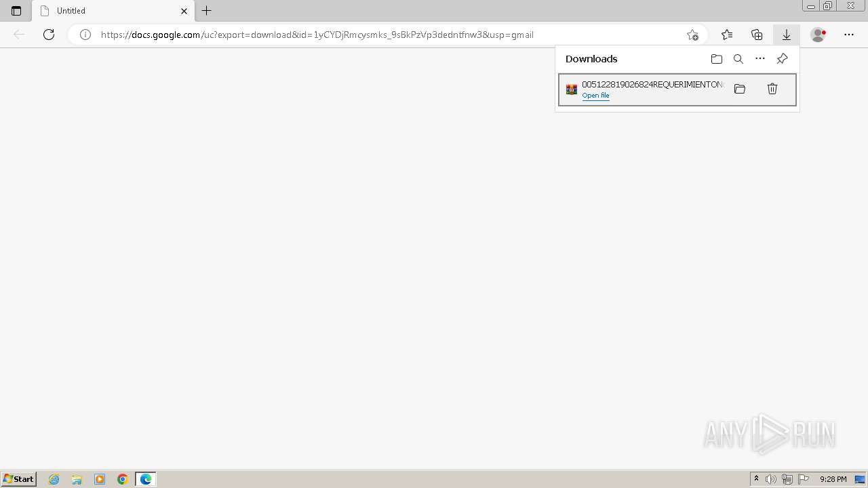Open Windows Media Player from taskbar

100,479
